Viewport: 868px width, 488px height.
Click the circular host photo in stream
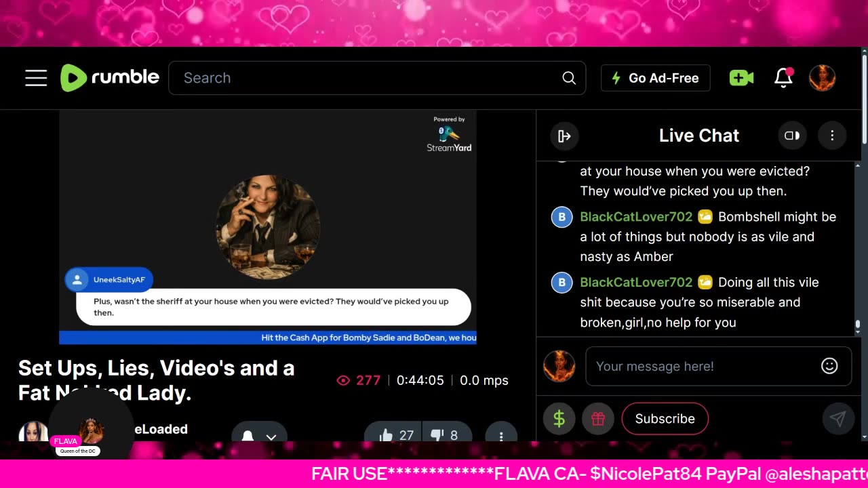[267, 227]
